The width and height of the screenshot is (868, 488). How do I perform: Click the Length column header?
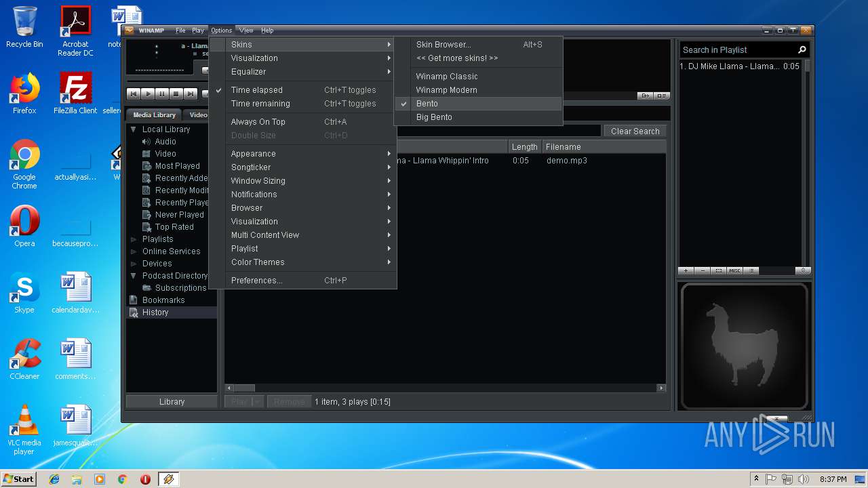tap(525, 147)
